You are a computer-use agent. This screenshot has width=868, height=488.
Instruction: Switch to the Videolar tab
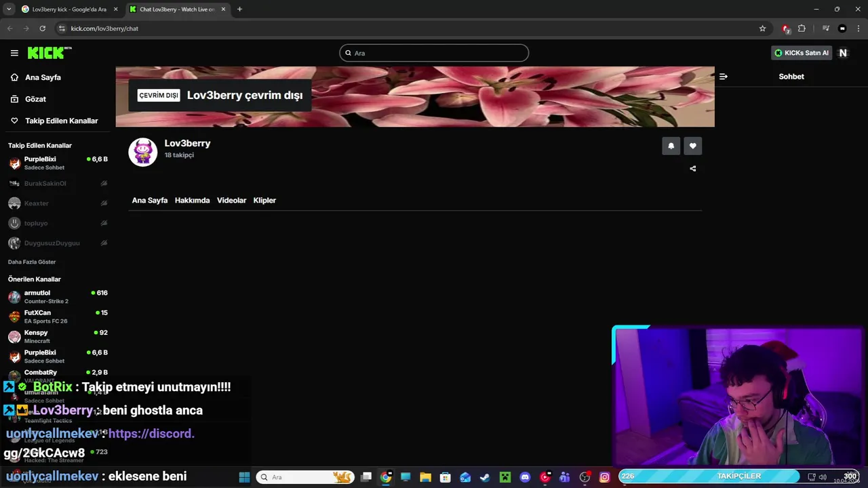[231, 201]
